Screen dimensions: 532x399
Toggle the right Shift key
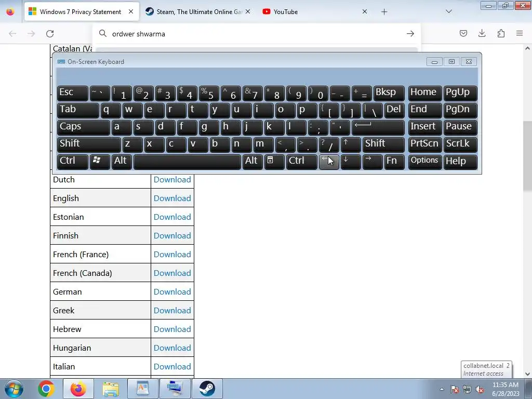(383, 144)
